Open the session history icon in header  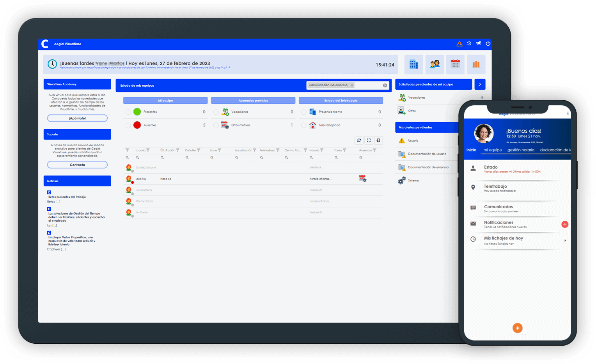(469, 44)
